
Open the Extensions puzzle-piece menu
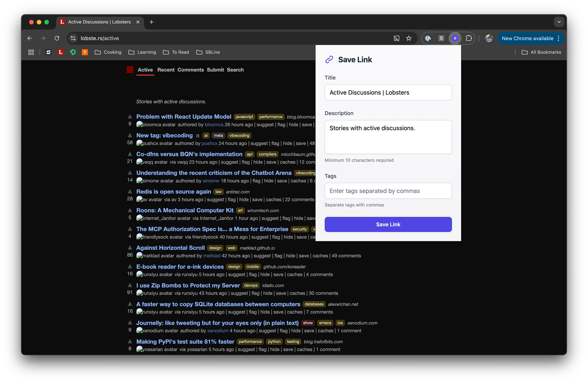click(469, 38)
